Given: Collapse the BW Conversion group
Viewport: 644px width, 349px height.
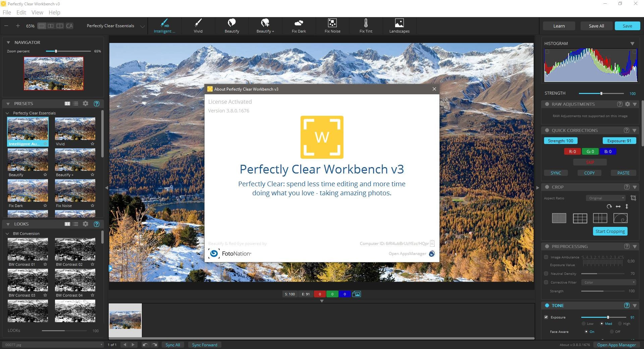Looking at the screenshot, I should [x=7, y=234].
